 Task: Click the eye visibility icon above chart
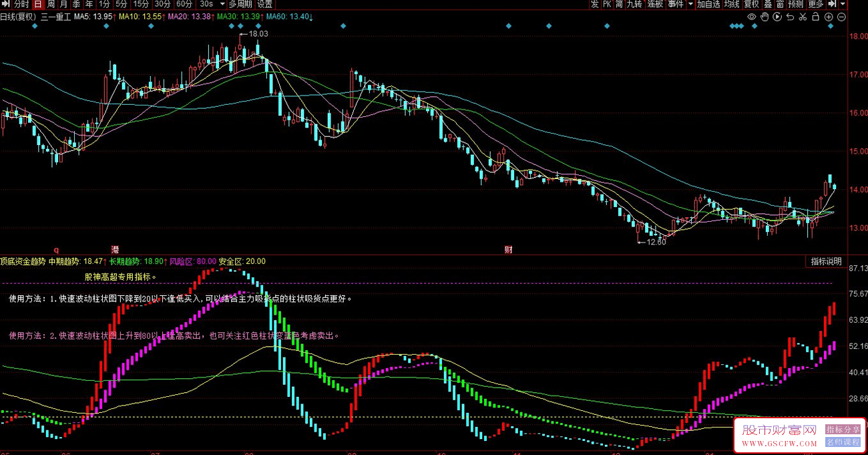coord(752,17)
